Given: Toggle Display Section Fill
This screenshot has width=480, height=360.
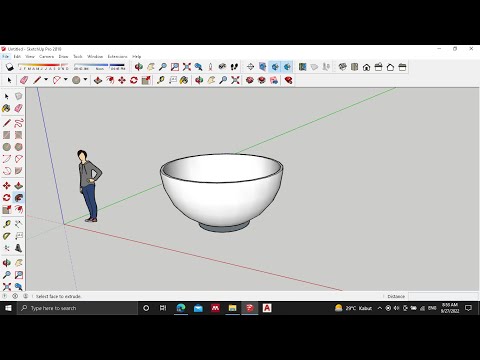Looking at the screenshot, I should (x=287, y=67).
